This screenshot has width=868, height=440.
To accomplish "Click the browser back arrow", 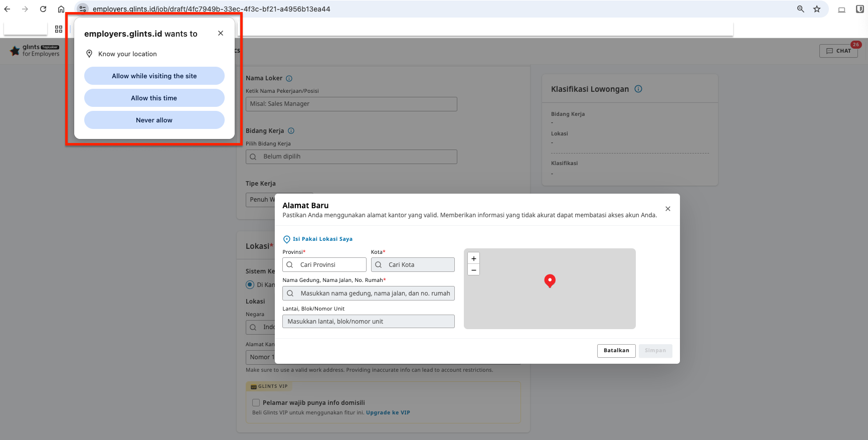I will point(7,9).
